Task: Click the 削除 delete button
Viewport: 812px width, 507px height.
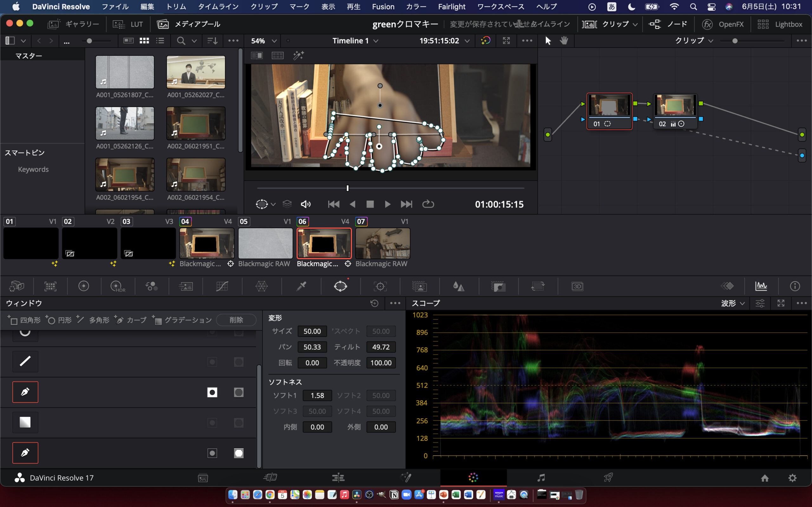Action: click(x=236, y=320)
